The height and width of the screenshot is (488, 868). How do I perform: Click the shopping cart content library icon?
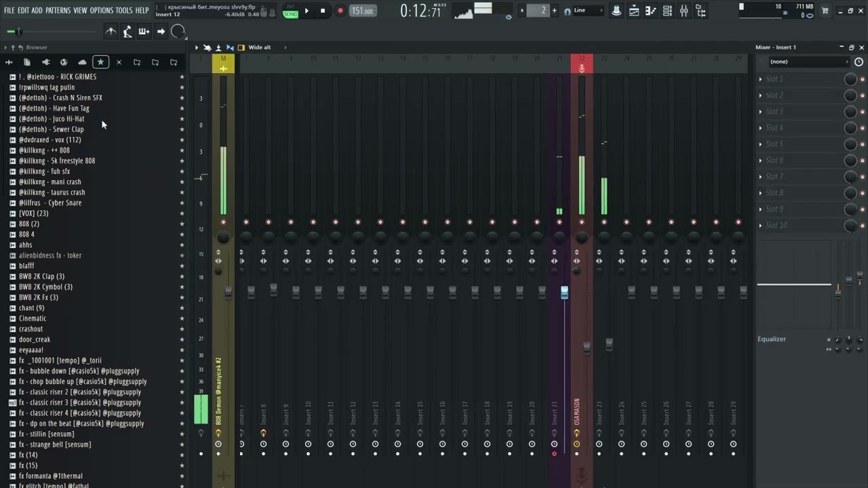(825, 10)
